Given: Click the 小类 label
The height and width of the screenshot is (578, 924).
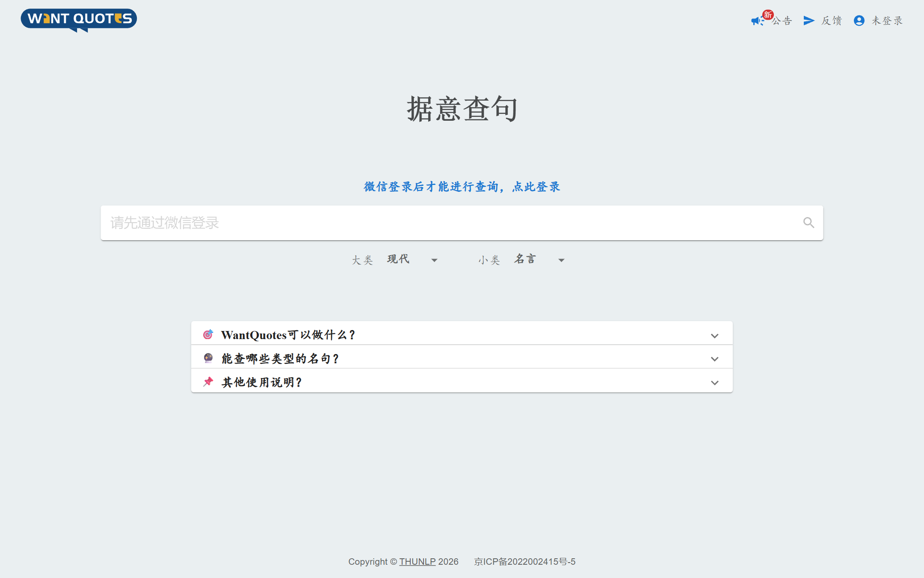Looking at the screenshot, I should pyautogui.click(x=489, y=260).
